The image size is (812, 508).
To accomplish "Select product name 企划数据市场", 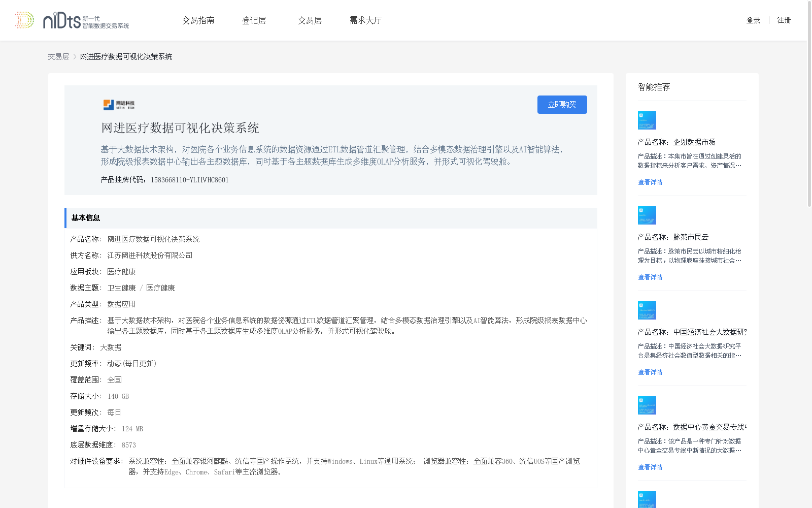I will pos(694,142).
